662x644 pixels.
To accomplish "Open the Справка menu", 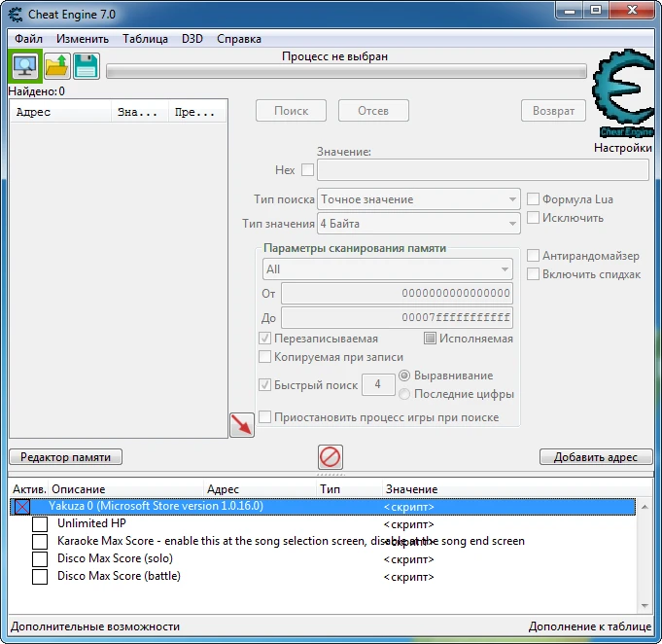I will tap(239, 39).
